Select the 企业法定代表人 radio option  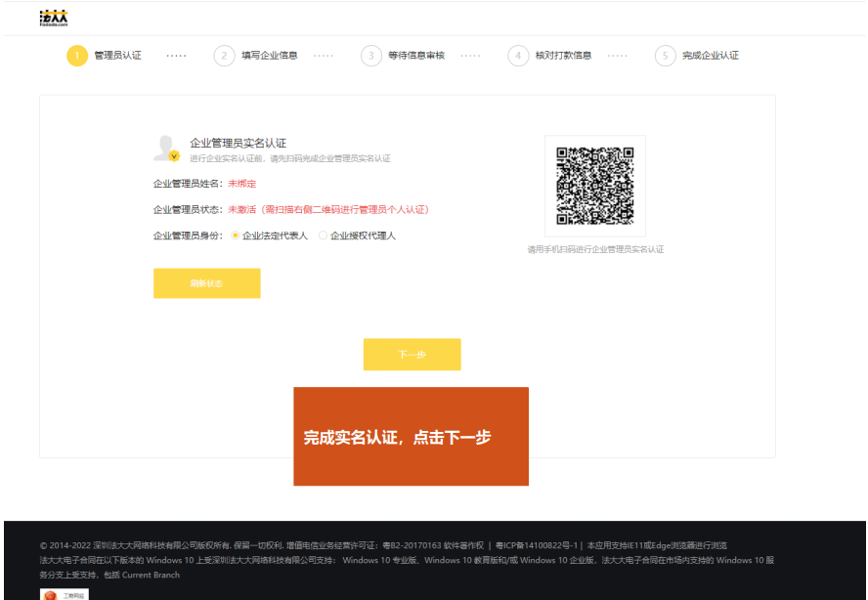pos(236,236)
